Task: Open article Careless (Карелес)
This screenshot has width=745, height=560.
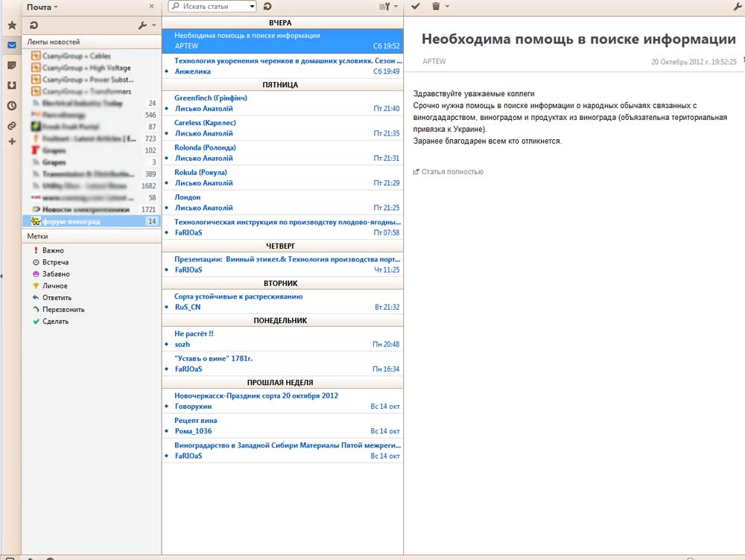Action: tap(282, 128)
